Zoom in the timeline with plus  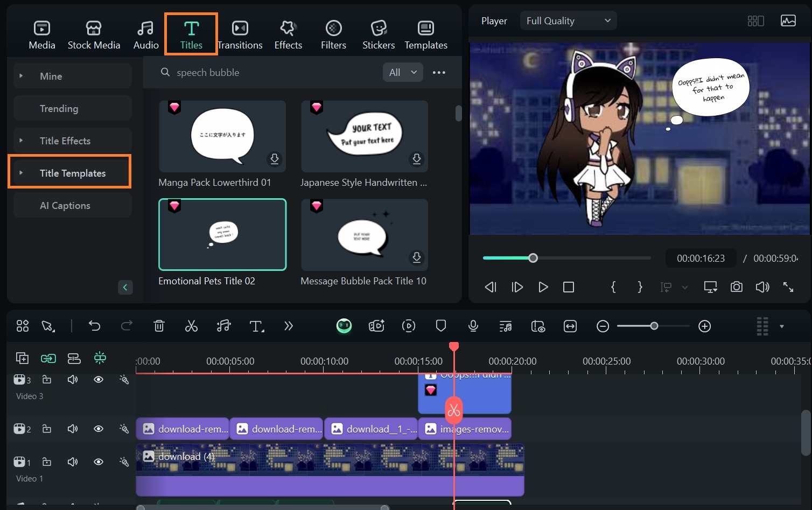coord(705,326)
